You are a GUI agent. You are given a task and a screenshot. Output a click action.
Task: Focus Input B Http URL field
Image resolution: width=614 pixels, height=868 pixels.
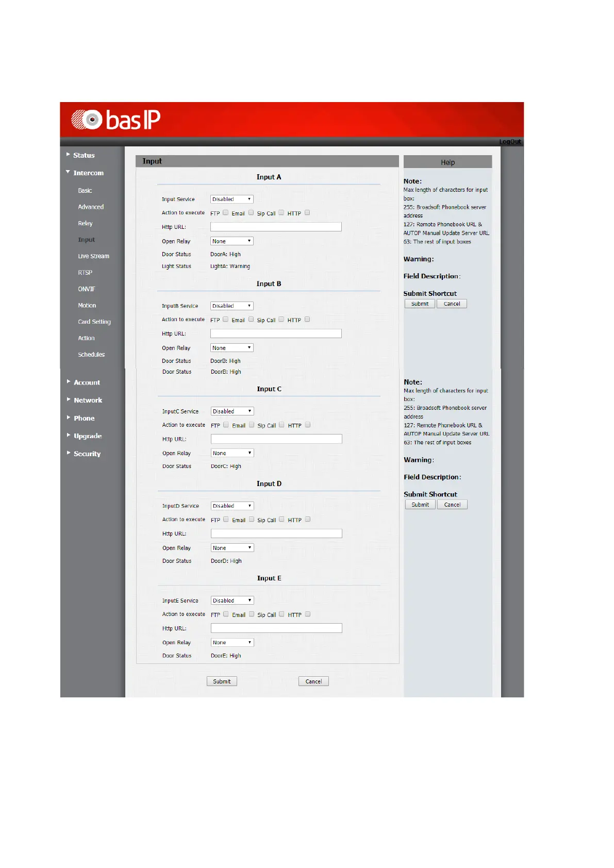tap(276, 333)
